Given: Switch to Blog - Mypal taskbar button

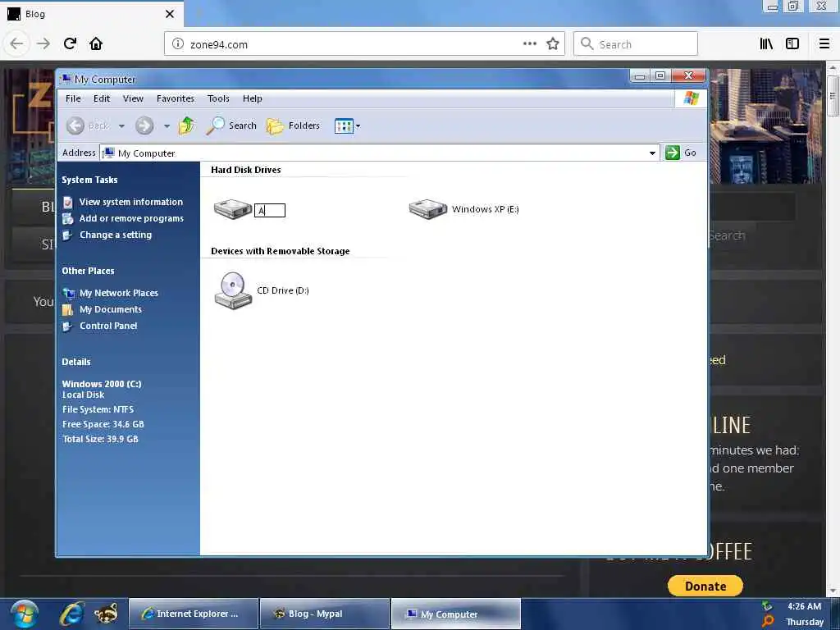Looking at the screenshot, I should [325, 614].
